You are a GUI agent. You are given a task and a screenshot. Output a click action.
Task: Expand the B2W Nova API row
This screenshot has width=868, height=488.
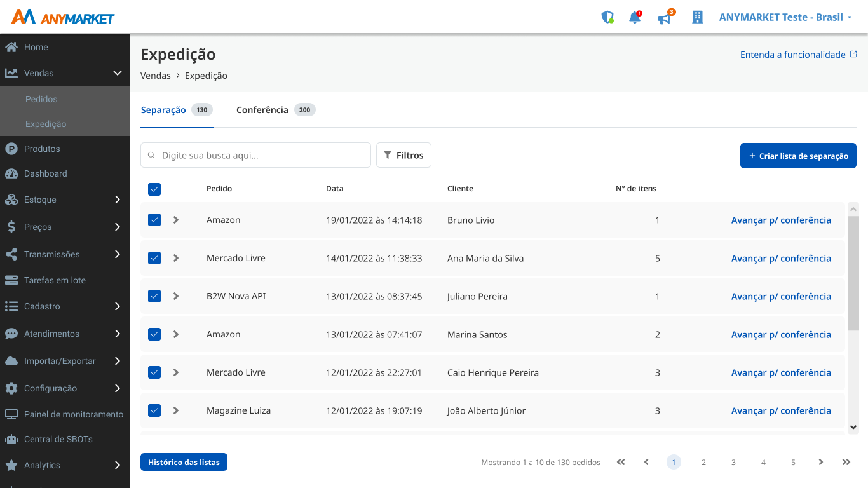[x=176, y=296]
